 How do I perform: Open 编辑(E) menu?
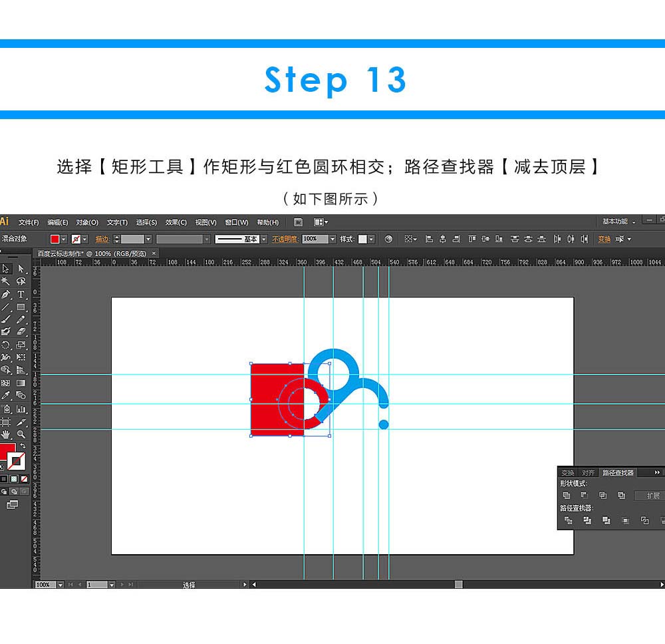(57, 222)
